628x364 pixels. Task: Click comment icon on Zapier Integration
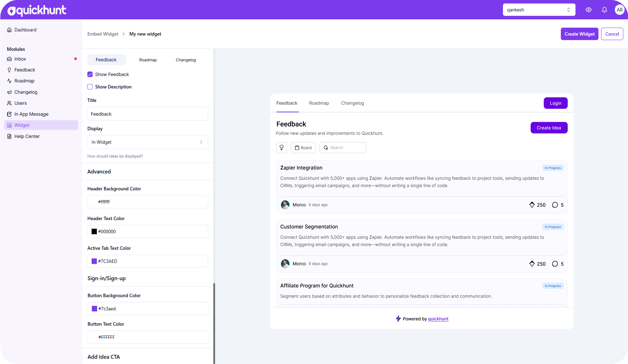click(555, 205)
